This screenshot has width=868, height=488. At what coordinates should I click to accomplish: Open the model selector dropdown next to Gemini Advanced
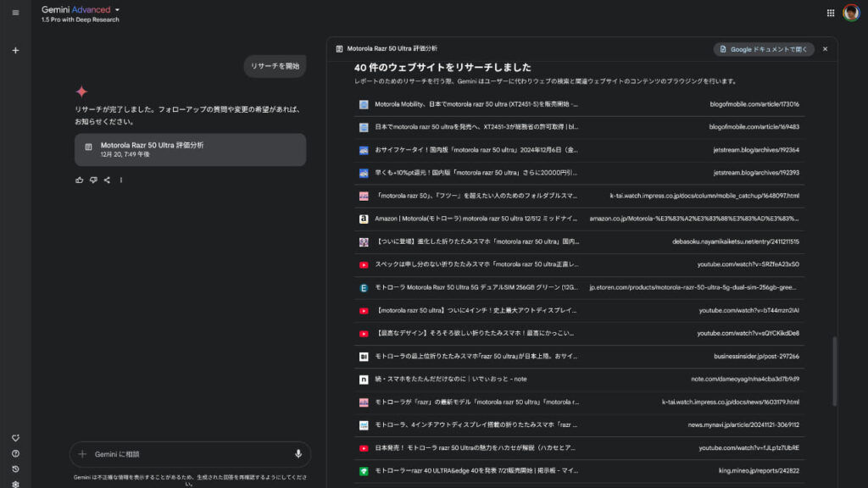[117, 10]
